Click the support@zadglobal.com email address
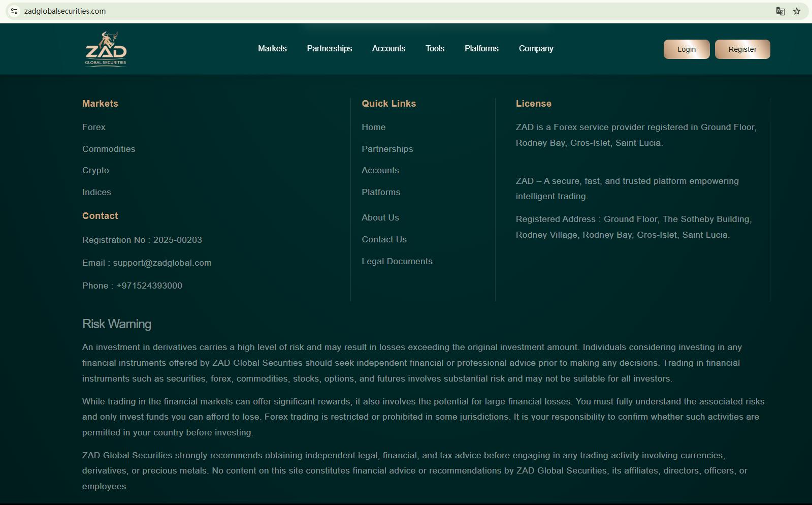 [162, 263]
